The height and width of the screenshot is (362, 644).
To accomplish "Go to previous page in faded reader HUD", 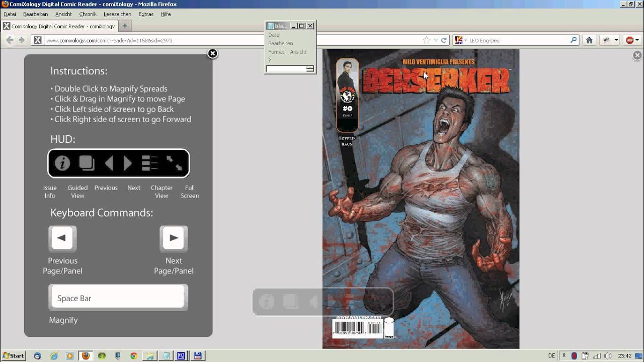I will [313, 302].
